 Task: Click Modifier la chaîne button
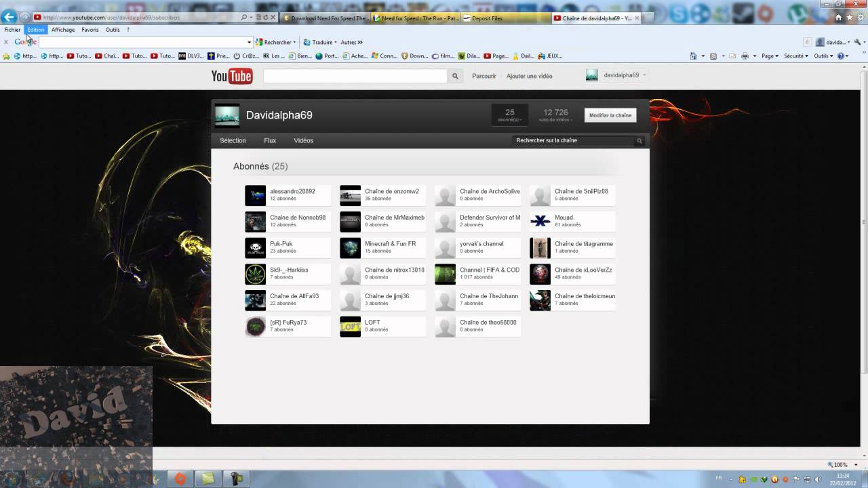[610, 115]
